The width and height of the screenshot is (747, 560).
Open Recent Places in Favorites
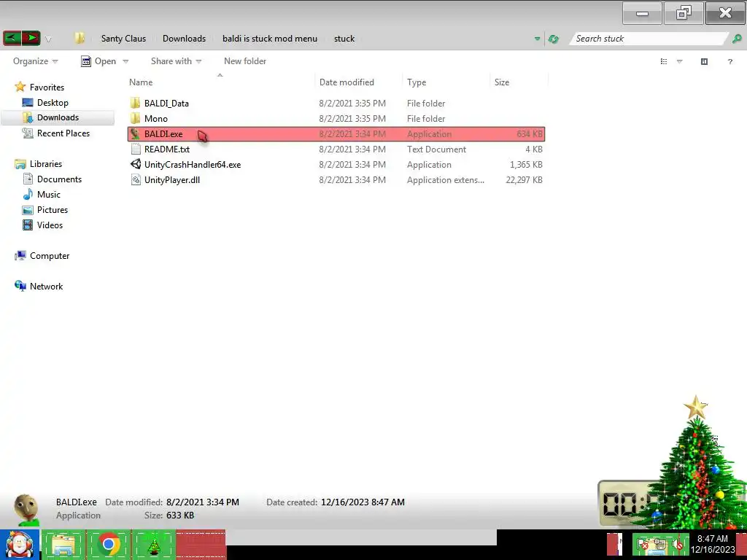click(63, 133)
